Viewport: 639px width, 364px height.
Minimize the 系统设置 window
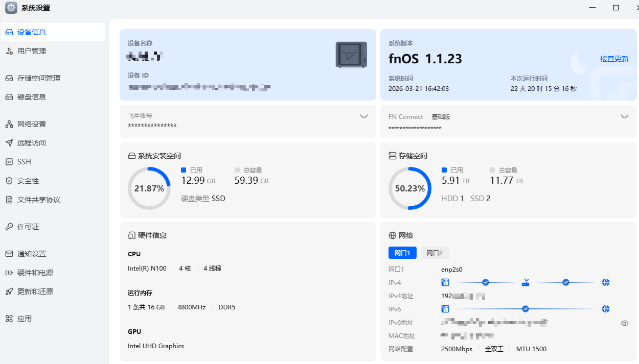(592, 8)
